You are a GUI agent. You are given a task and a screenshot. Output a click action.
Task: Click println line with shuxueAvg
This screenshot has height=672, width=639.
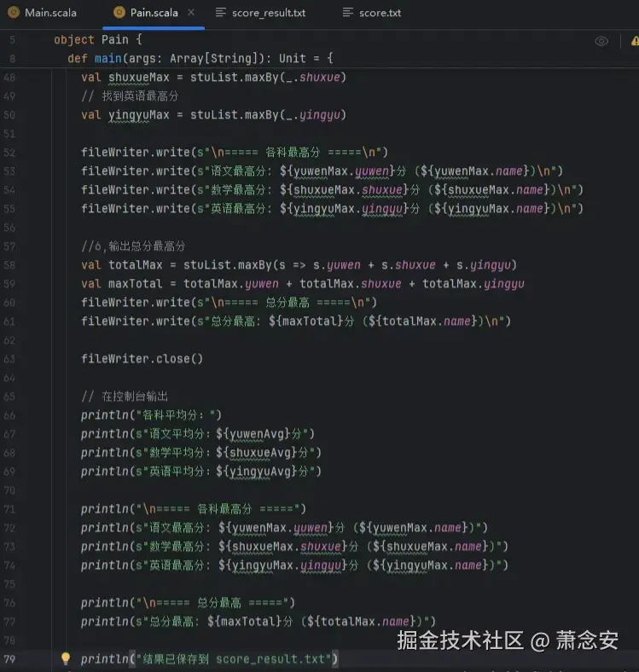(201, 453)
